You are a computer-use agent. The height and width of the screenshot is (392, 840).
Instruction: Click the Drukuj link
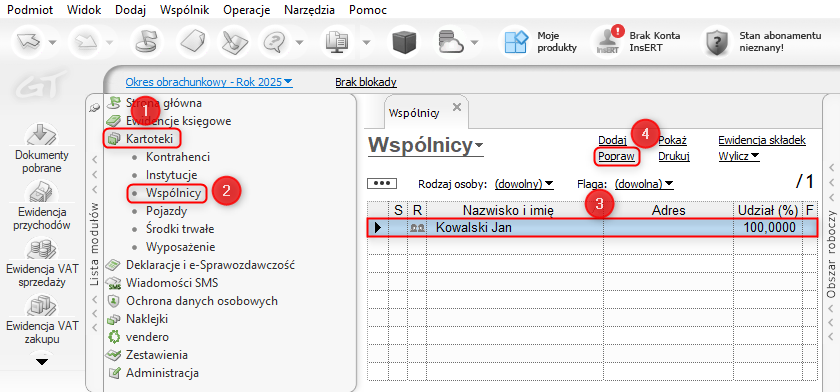[674, 156]
